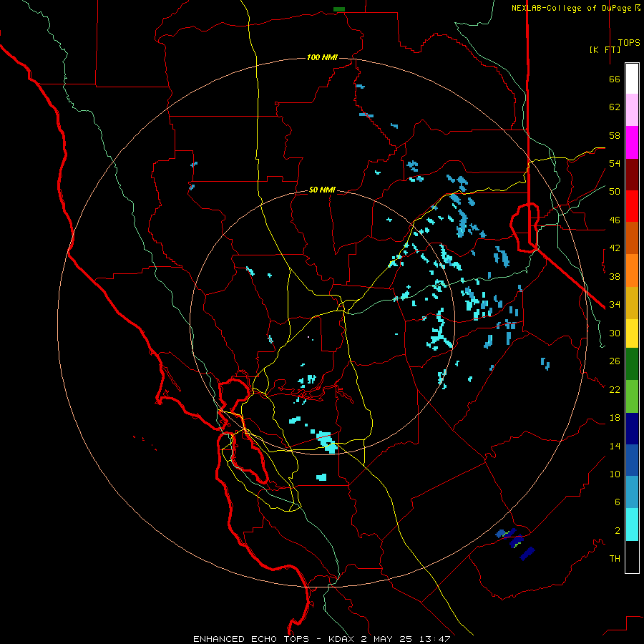Click the ENHANCED ECHO TOPS KDAX caption
The image size is (644, 644).
[321, 639]
